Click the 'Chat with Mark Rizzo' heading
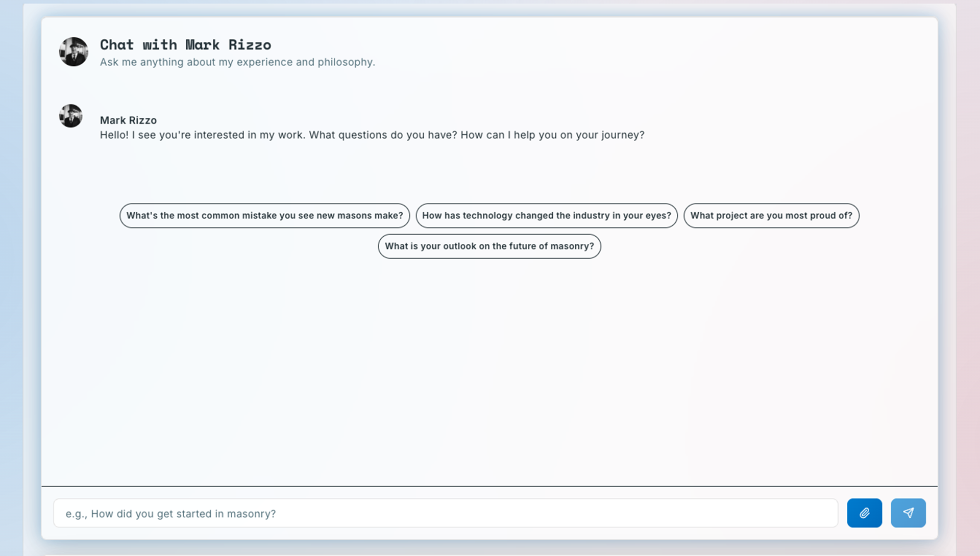The width and height of the screenshot is (980, 556). [x=185, y=45]
